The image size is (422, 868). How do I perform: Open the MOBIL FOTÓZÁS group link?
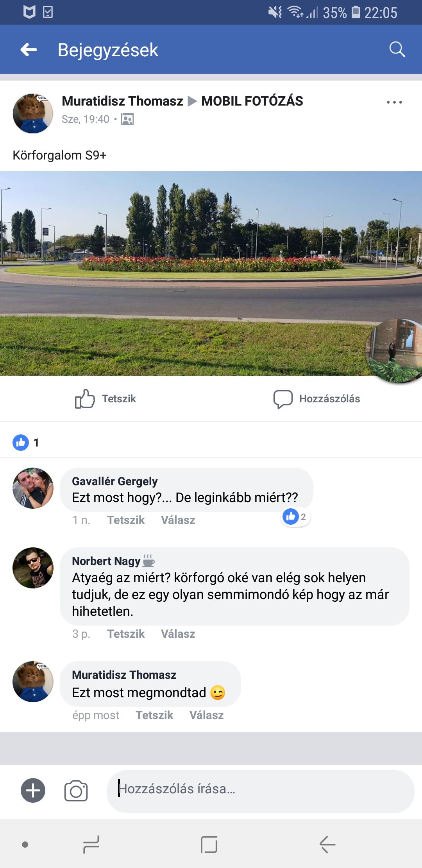pyautogui.click(x=252, y=101)
